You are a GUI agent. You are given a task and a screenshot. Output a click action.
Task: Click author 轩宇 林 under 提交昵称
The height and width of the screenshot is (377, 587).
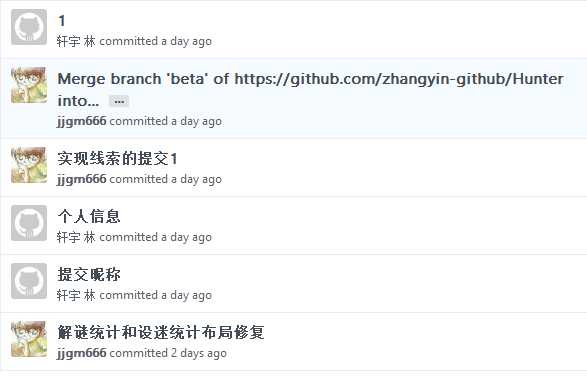click(x=76, y=295)
